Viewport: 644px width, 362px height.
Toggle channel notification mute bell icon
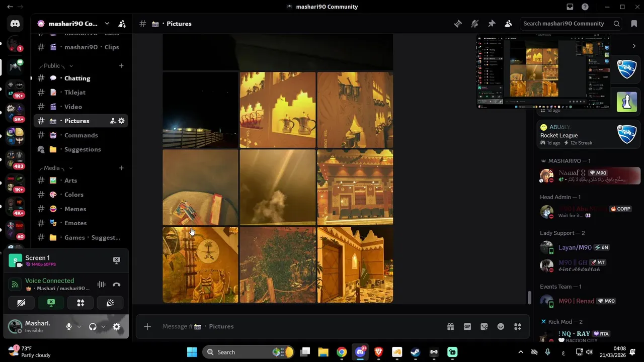(x=474, y=24)
